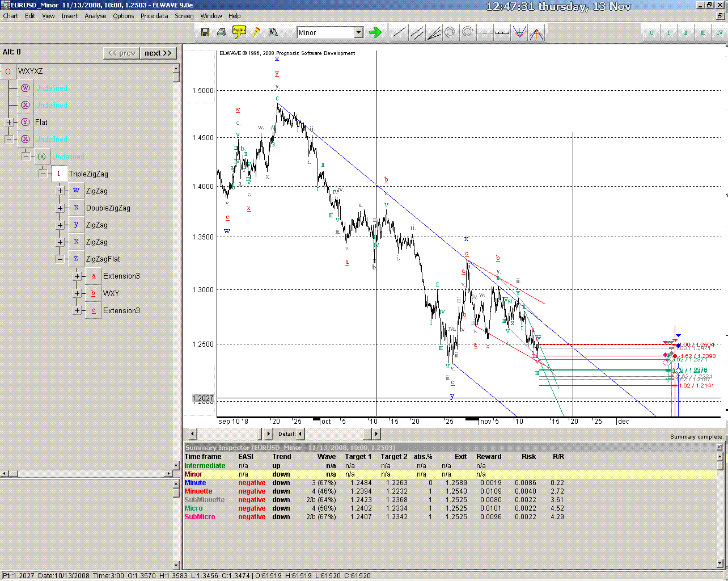This screenshot has height=581, width=728.
Task: Click the wave tree vertical scrollbar
Action: (x=176, y=267)
